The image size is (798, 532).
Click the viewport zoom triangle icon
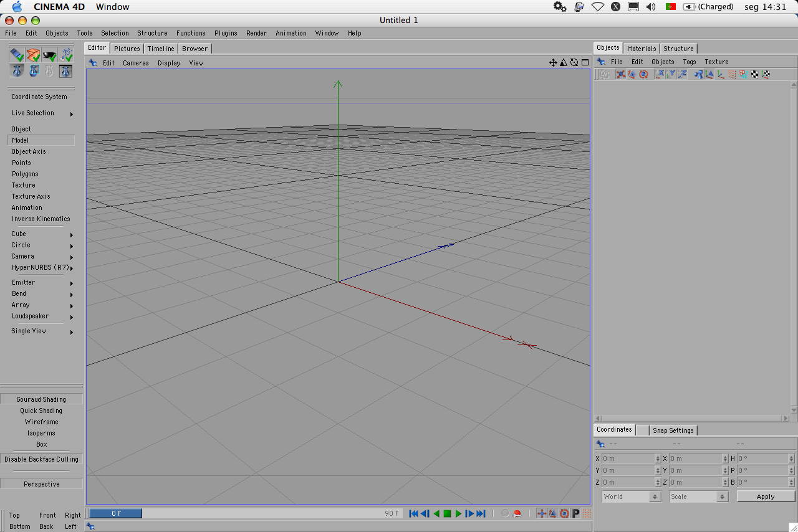click(564, 62)
